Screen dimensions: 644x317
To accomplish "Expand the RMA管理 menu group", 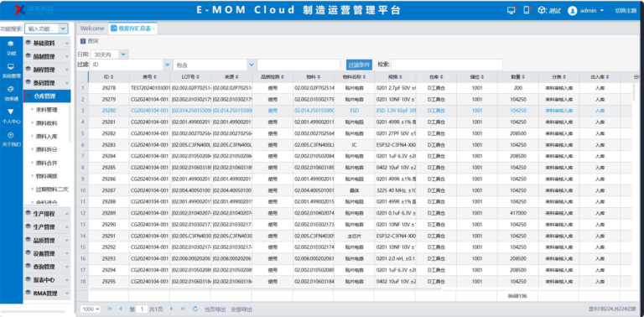I will pyautogui.click(x=47, y=294).
